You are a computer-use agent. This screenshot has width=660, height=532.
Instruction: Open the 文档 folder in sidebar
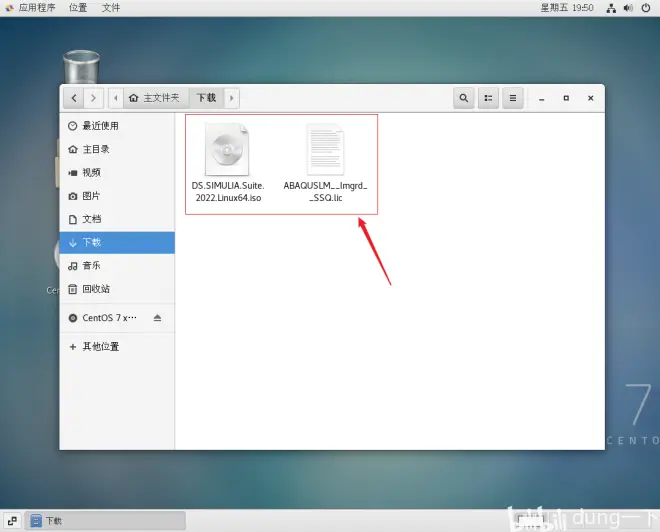[117, 219]
